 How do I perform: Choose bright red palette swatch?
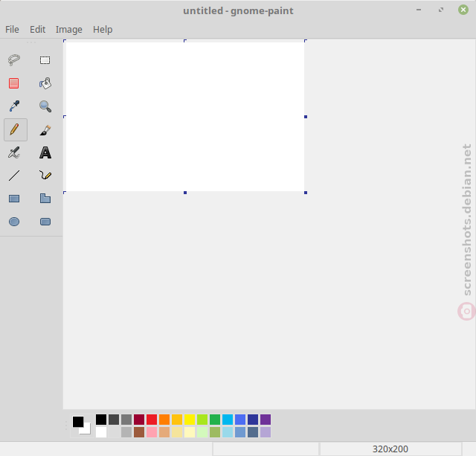(x=152, y=420)
